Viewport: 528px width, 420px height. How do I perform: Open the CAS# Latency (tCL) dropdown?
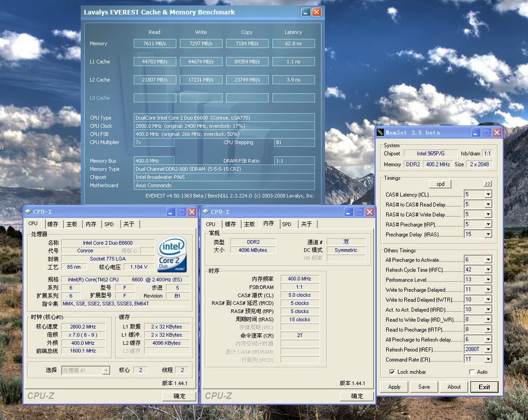[x=488, y=195]
